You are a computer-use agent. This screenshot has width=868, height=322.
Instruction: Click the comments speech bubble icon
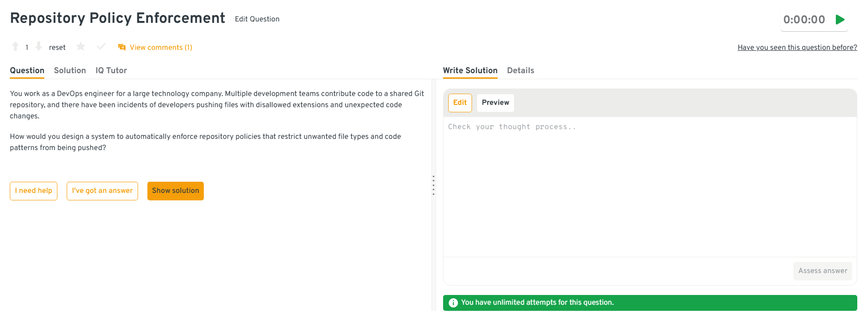pos(122,47)
